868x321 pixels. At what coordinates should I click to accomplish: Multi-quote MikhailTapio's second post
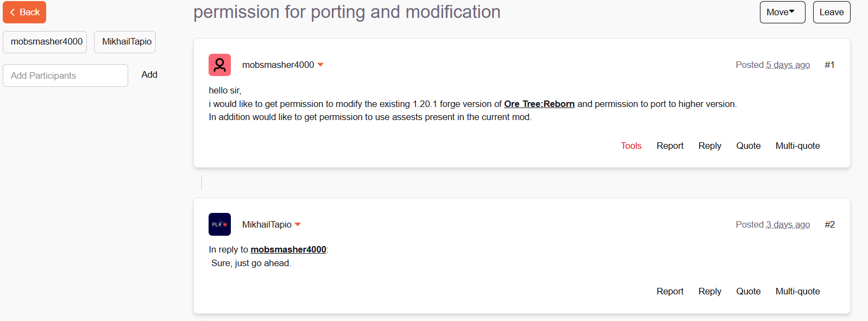(797, 291)
